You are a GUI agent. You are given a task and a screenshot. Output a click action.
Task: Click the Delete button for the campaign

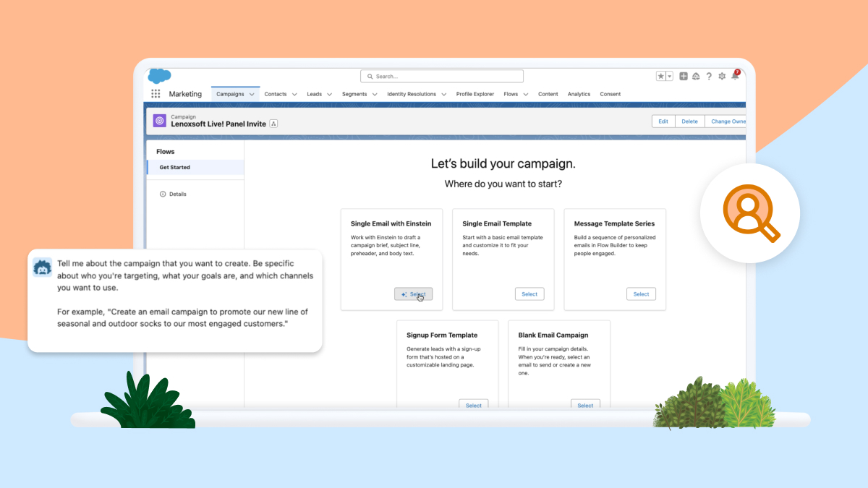pos(689,121)
